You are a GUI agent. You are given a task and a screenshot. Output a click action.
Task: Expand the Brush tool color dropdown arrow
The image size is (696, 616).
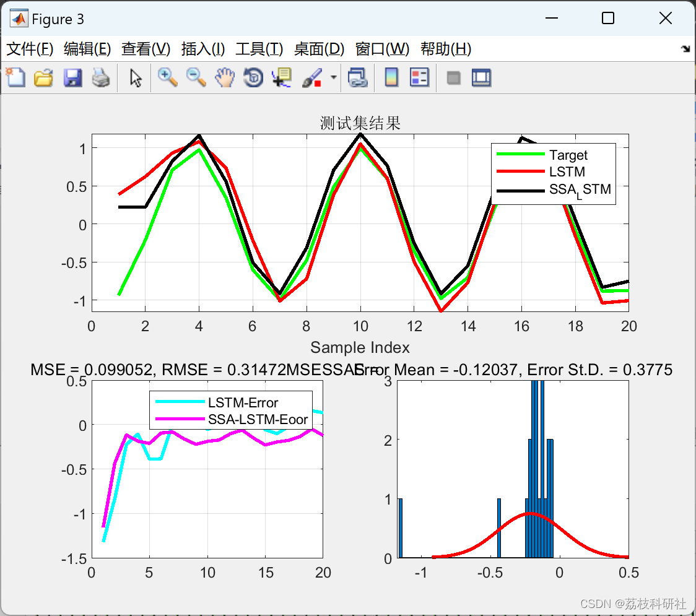pyautogui.click(x=333, y=77)
